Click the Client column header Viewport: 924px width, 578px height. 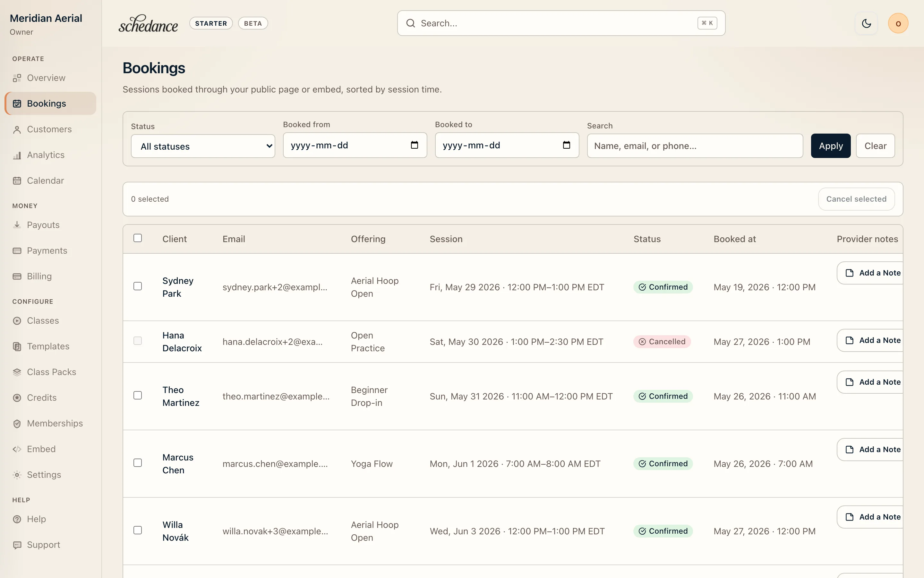(175, 239)
